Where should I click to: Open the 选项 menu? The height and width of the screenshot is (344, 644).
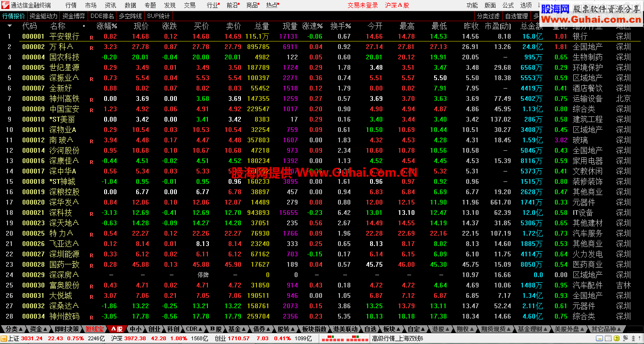526,5
